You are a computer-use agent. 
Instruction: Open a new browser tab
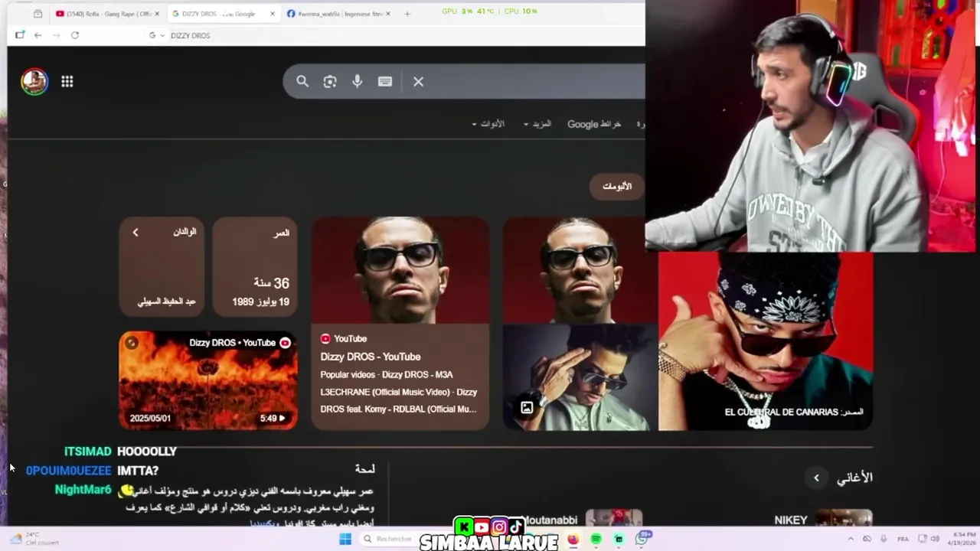[x=407, y=14]
